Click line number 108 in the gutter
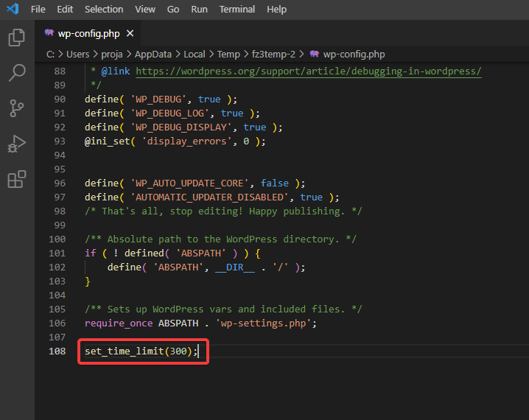The image size is (529, 420). (57, 351)
